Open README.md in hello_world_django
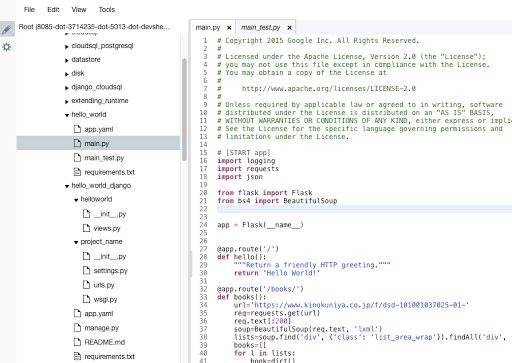This screenshot has width=512, height=363. 105,342
